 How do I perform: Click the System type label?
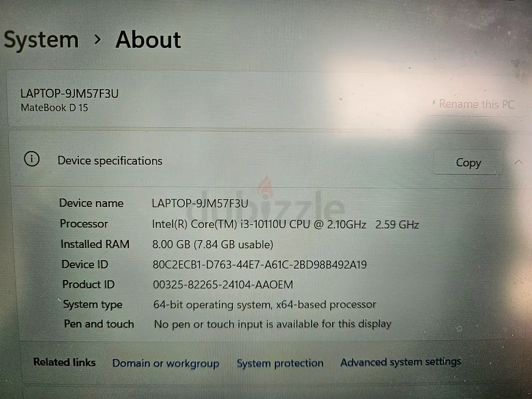pos(93,304)
